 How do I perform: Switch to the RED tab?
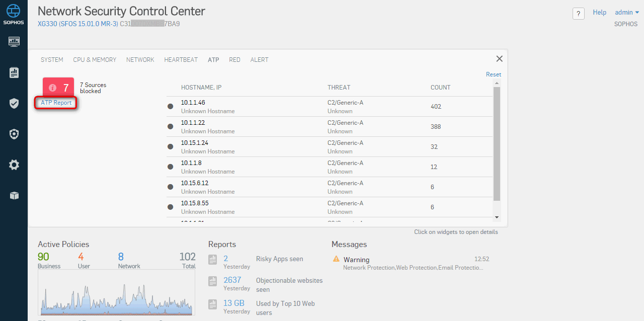(234, 60)
